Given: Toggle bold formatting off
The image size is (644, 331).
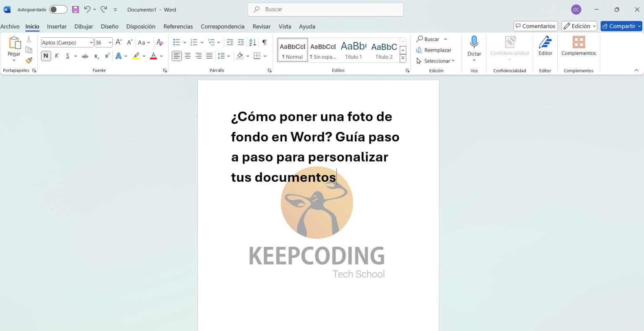Looking at the screenshot, I should [46, 56].
